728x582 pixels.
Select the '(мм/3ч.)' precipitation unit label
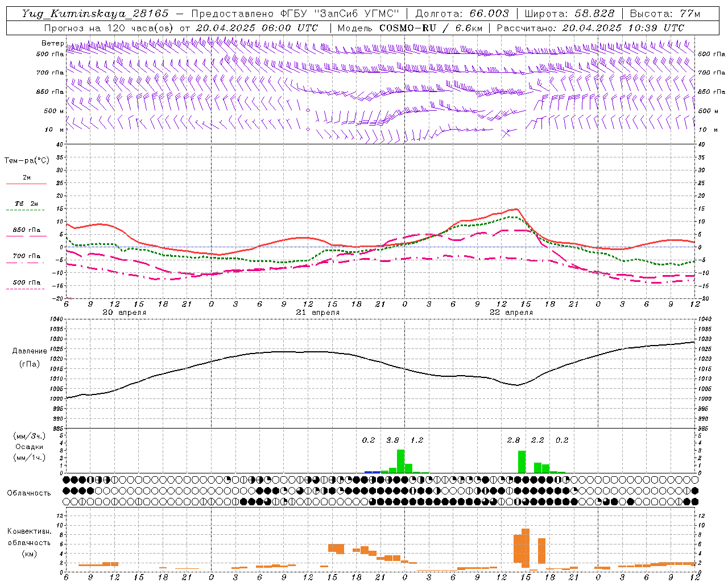(x=29, y=436)
